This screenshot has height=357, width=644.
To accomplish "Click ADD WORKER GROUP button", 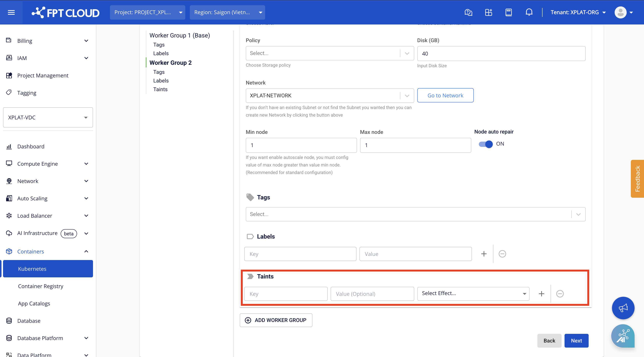I will pos(276,320).
